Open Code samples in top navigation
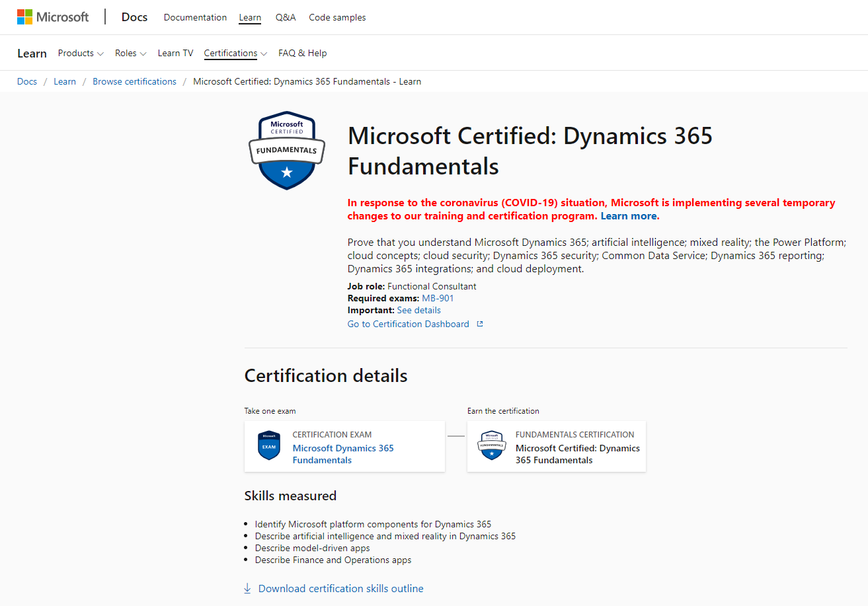The image size is (868, 606). [337, 17]
